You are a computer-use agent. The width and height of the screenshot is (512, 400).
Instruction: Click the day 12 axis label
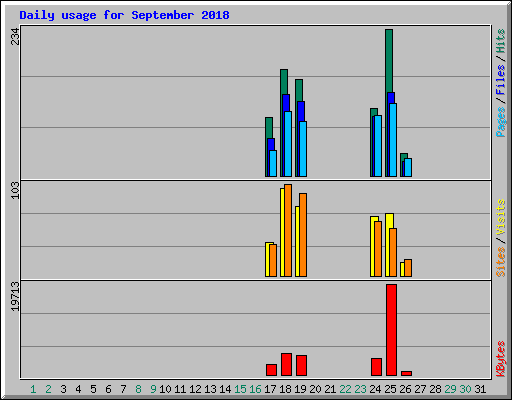click(195, 389)
